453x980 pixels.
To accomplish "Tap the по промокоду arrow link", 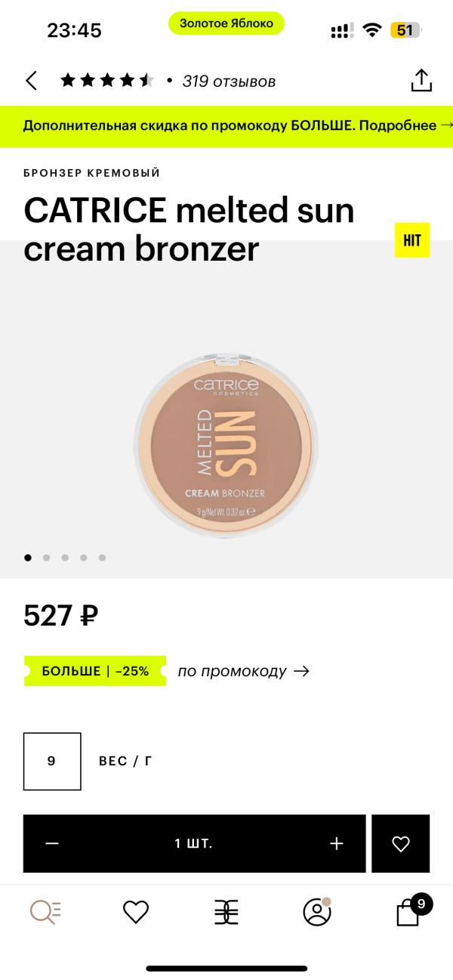I will pyautogui.click(x=244, y=671).
